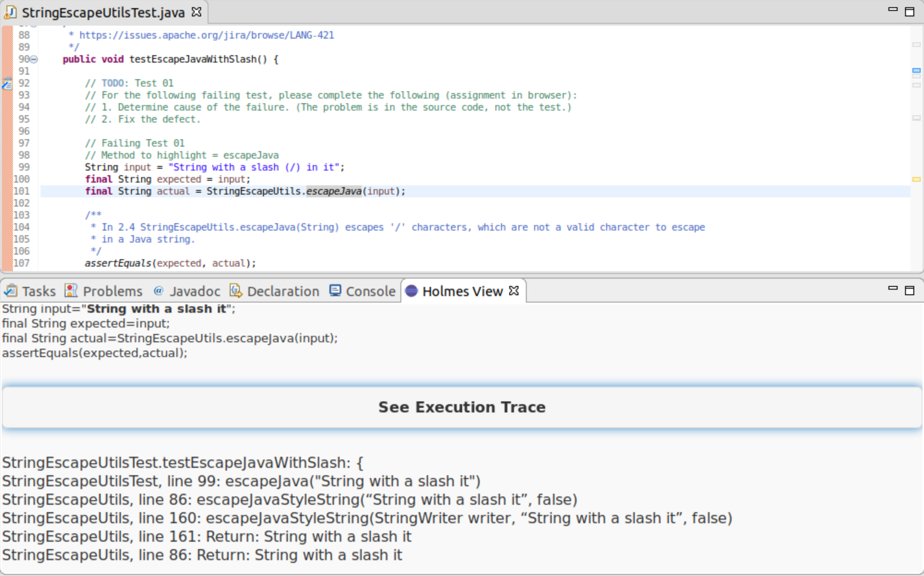
Task: Close the Holmes View tab
Action: click(x=514, y=291)
